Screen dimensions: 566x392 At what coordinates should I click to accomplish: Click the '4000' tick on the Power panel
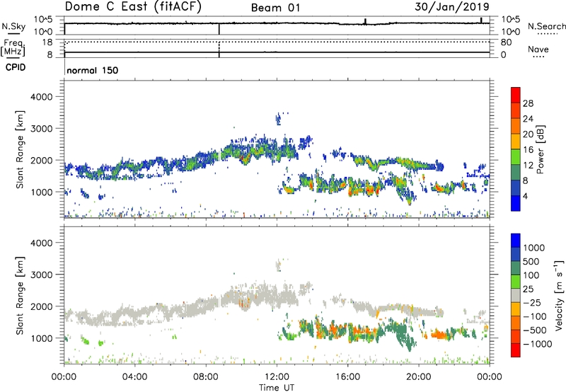(42, 97)
